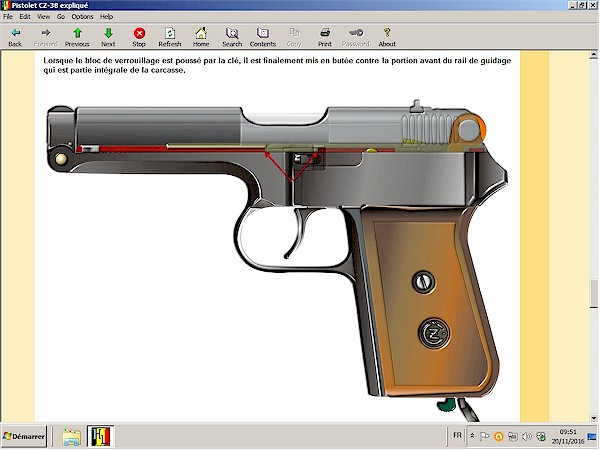Open the Previous page
The image size is (600, 450).
coord(77,38)
